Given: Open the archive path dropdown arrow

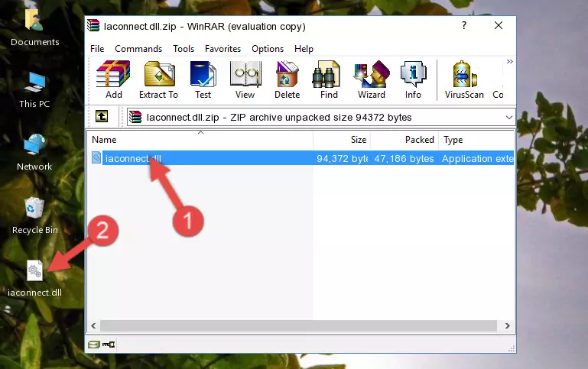Looking at the screenshot, I should click(x=509, y=117).
